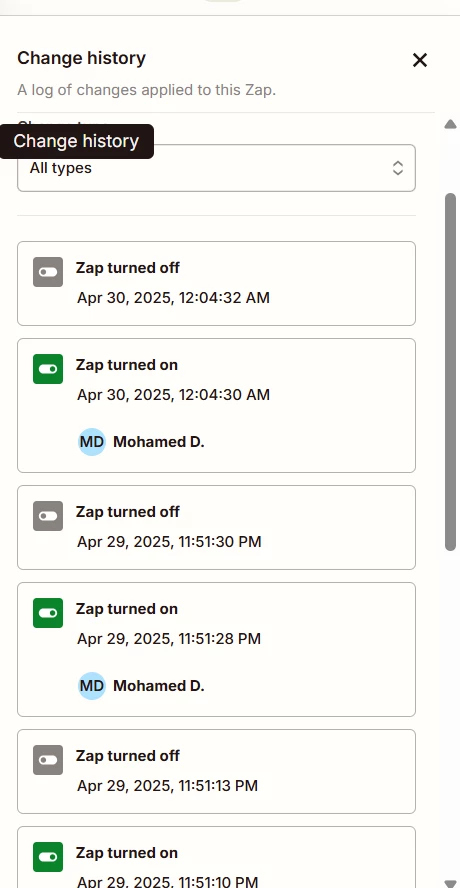This screenshot has height=888, width=460.
Task: Click MD avatar in Apr 30 turned-on entry
Action: click(x=92, y=442)
